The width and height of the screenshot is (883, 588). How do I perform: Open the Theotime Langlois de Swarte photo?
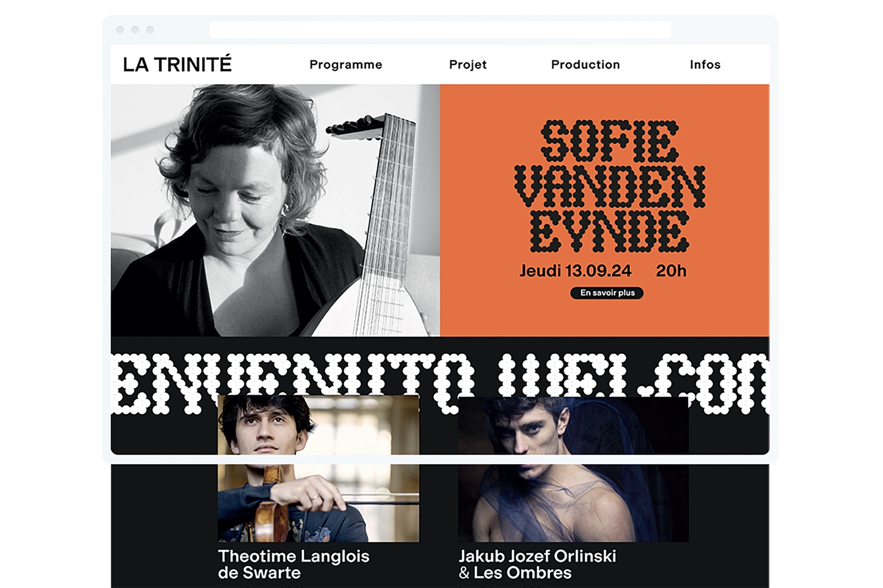[318, 469]
